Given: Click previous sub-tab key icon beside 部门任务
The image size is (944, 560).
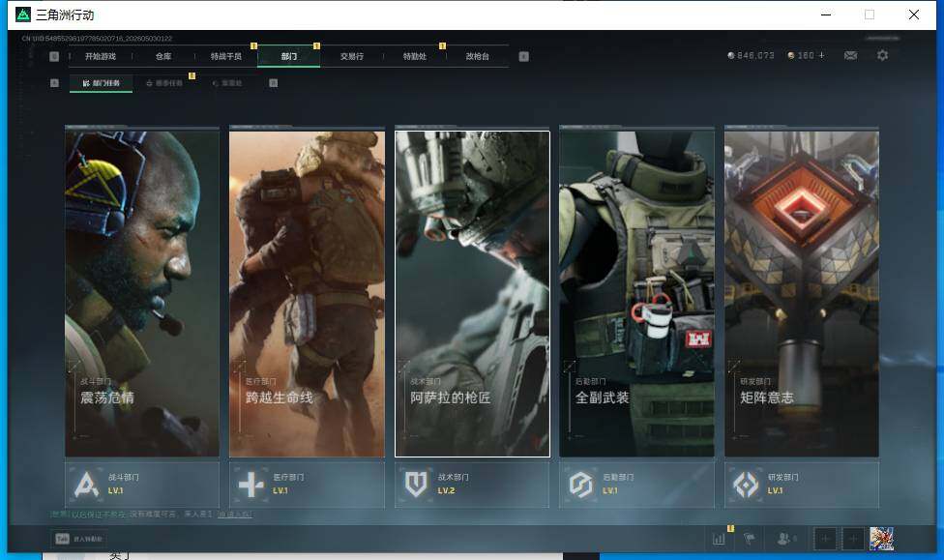Looking at the screenshot, I should point(54,83).
